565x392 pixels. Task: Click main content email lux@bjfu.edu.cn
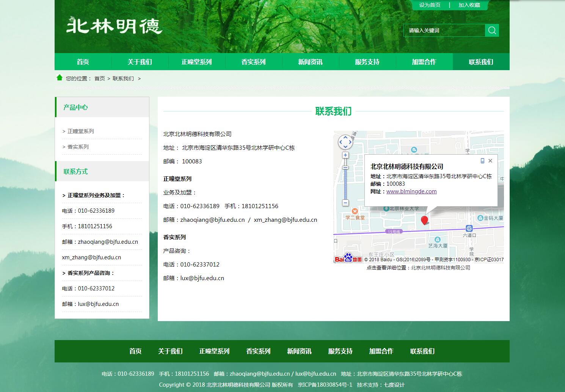tap(202, 278)
